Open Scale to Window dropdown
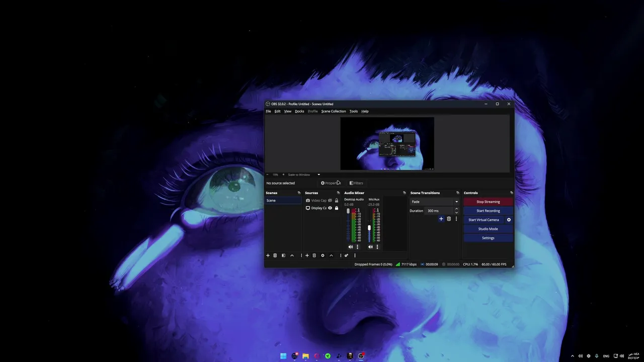 coord(303,174)
